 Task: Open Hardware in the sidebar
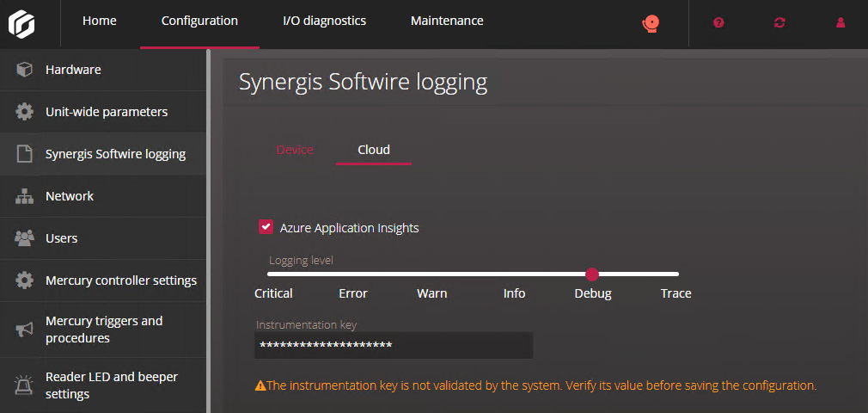click(x=103, y=70)
